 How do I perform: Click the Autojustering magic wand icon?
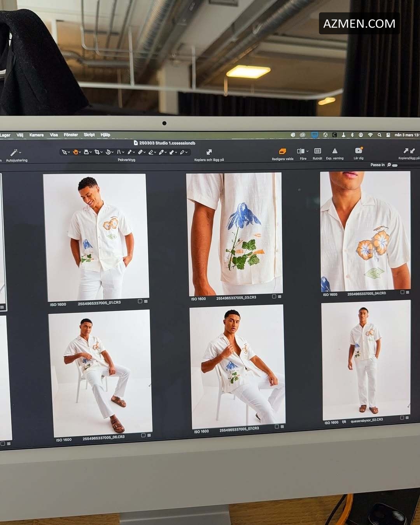click(x=14, y=152)
